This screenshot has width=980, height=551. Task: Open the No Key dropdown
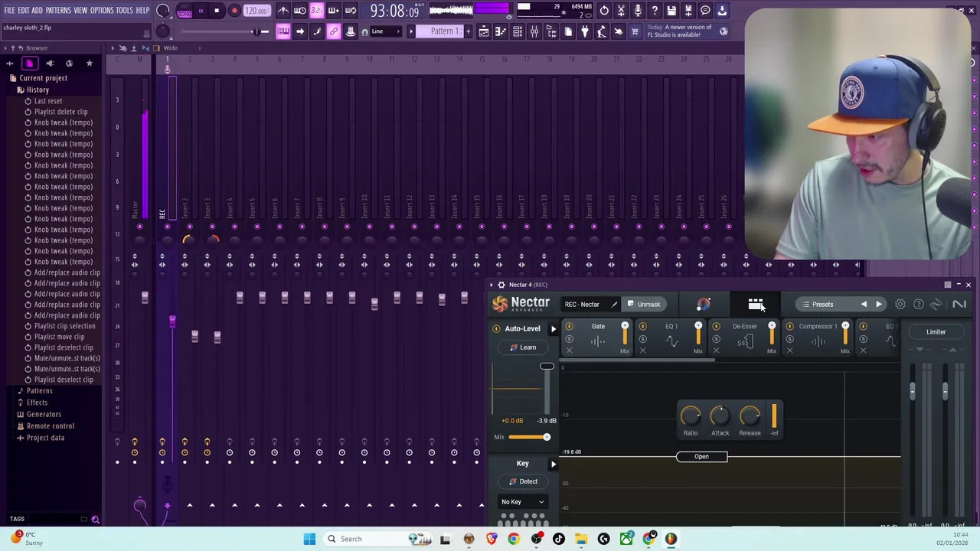point(523,502)
